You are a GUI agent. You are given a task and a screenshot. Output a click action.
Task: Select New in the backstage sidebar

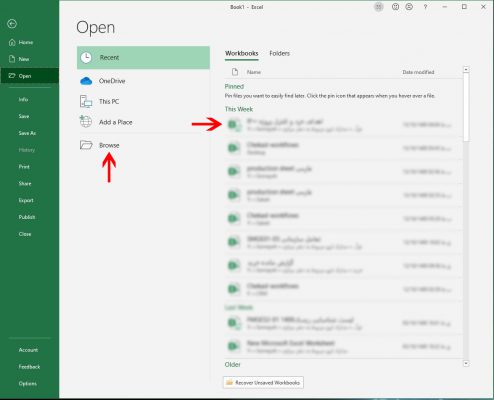coord(29,59)
